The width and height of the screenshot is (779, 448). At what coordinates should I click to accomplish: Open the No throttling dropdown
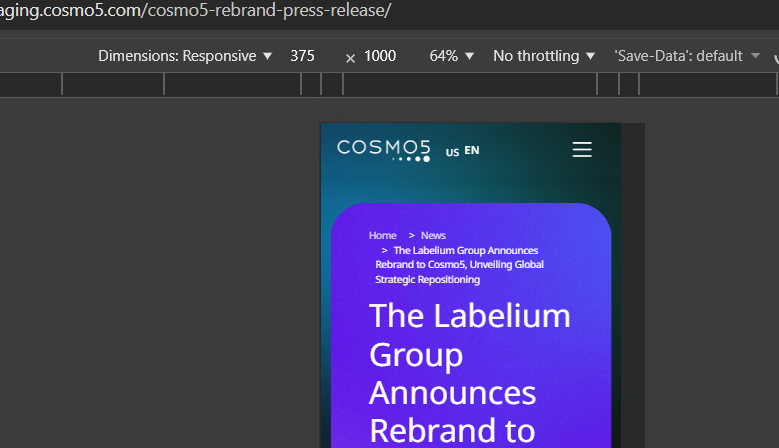pyautogui.click(x=544, y=56)
